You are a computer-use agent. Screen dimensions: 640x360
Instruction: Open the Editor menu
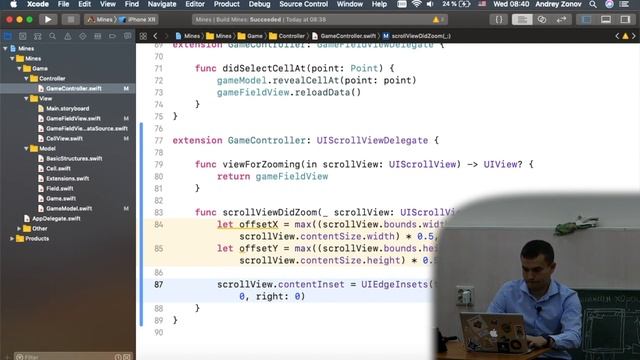pyautogui.click(x=195, y=4)
